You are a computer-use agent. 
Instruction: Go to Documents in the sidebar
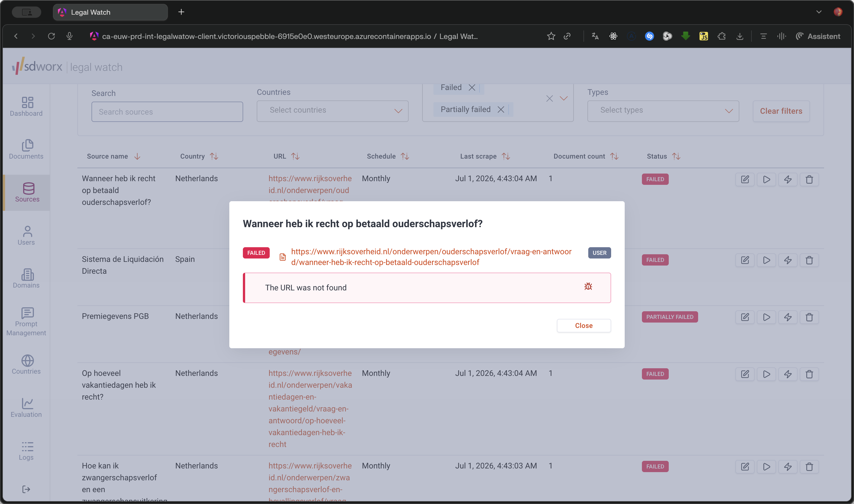click(x=26, y=150)
